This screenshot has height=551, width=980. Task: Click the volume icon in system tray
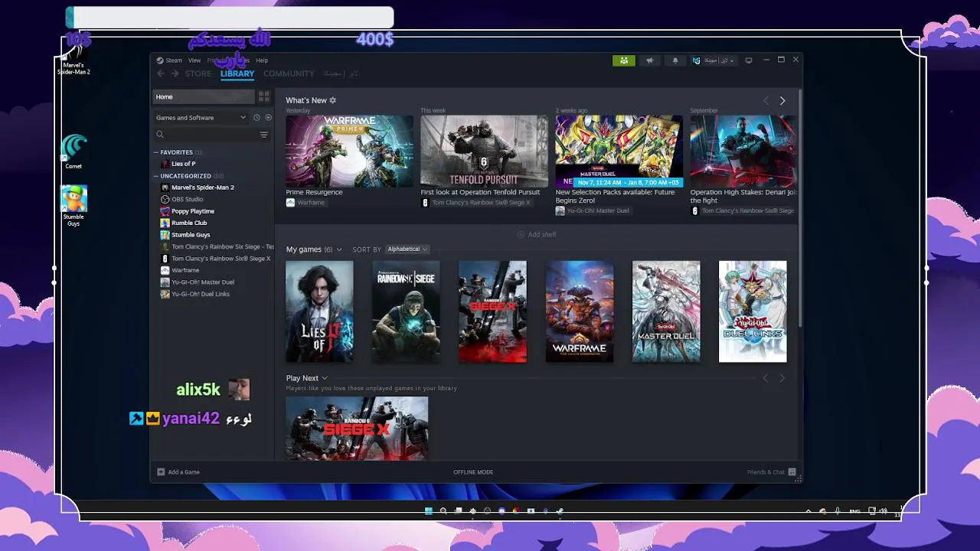coord(883,510)
